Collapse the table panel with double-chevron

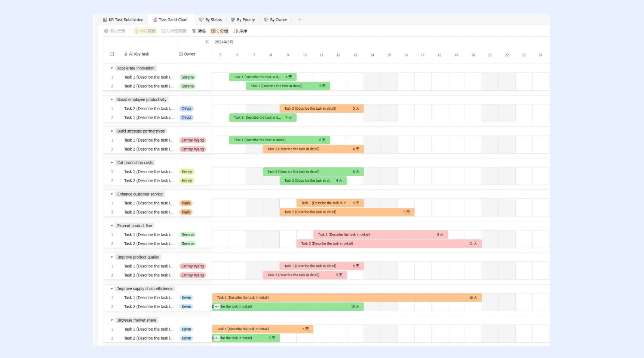click(207, 42)
